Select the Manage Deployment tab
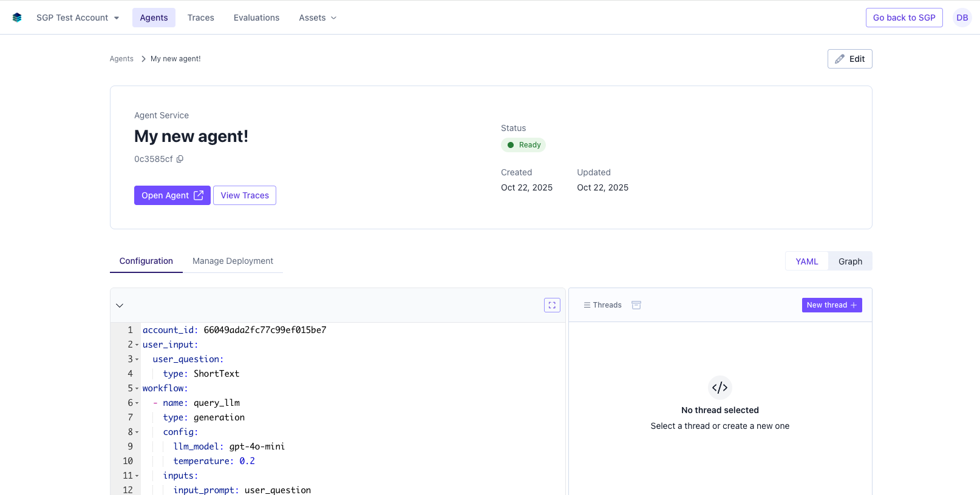 pyautogui.click(x=233, y=261)
